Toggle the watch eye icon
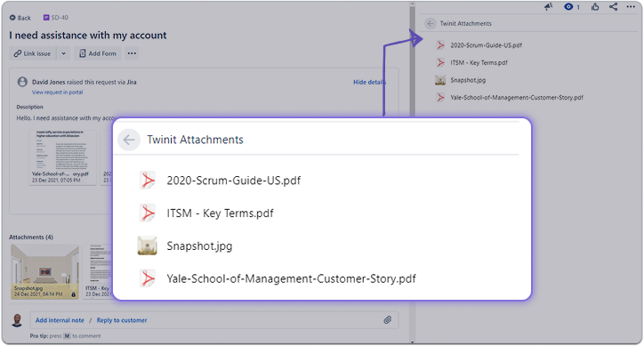Image resolution: width=644 pixels, height=346 pixels. (x=568, y=6)
